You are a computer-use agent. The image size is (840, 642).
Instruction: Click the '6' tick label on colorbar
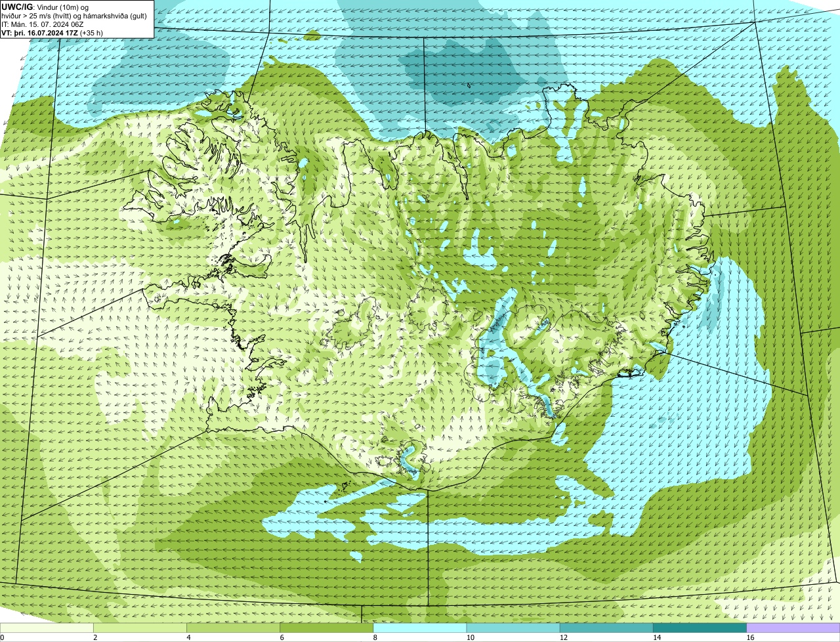282,637
